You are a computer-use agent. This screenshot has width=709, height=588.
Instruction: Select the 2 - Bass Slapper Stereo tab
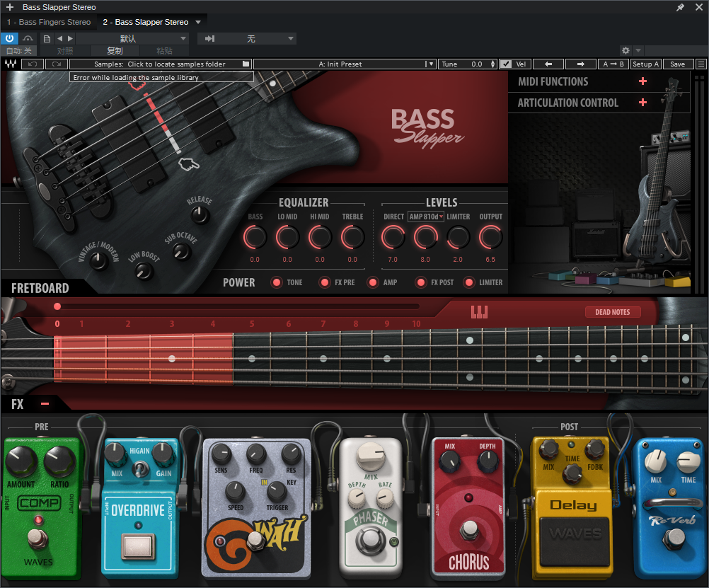[146, 22]
